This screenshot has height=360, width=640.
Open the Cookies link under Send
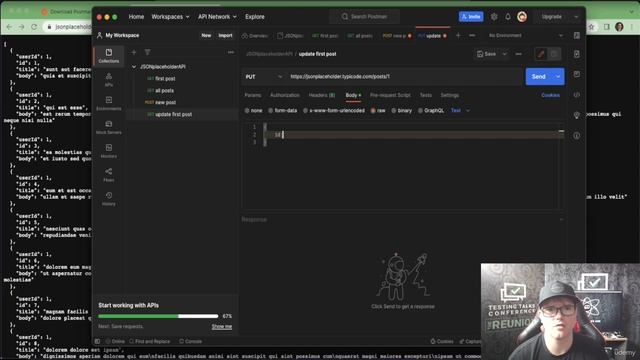point(550,95)
